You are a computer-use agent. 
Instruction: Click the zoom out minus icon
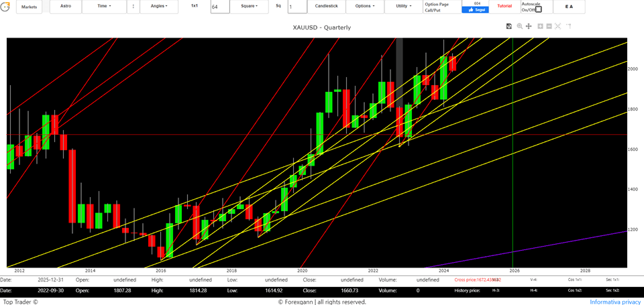549,26
